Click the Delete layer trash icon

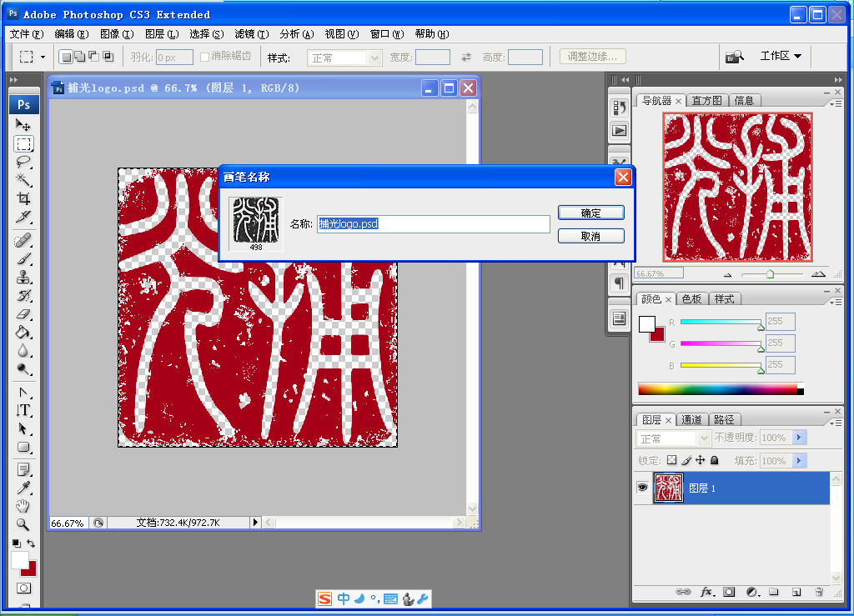coord(820,592)
